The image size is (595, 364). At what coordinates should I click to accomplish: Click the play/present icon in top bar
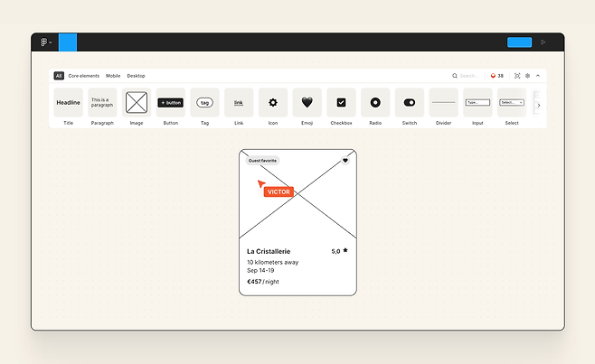point(543,42)
